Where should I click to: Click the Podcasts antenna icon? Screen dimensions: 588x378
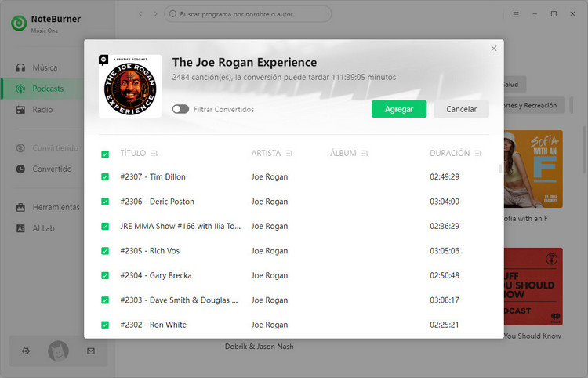pyautogui.click(x=20, y=89)
